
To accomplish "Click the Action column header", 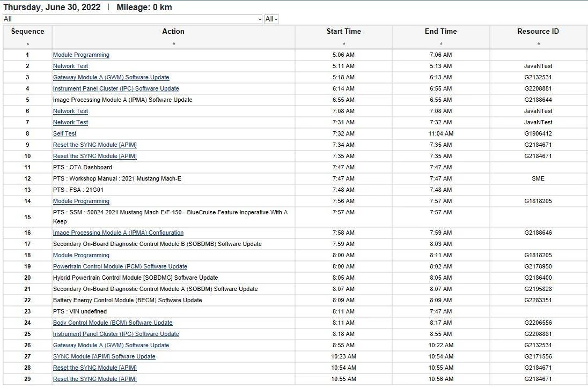I will point(173,32).
